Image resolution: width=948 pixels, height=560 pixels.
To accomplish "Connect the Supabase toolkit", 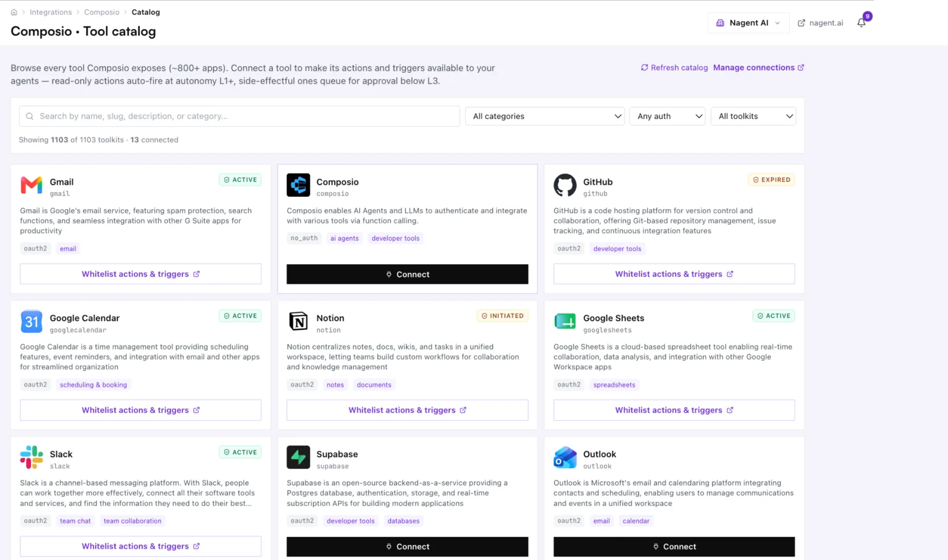I will [x=408, y=546].
